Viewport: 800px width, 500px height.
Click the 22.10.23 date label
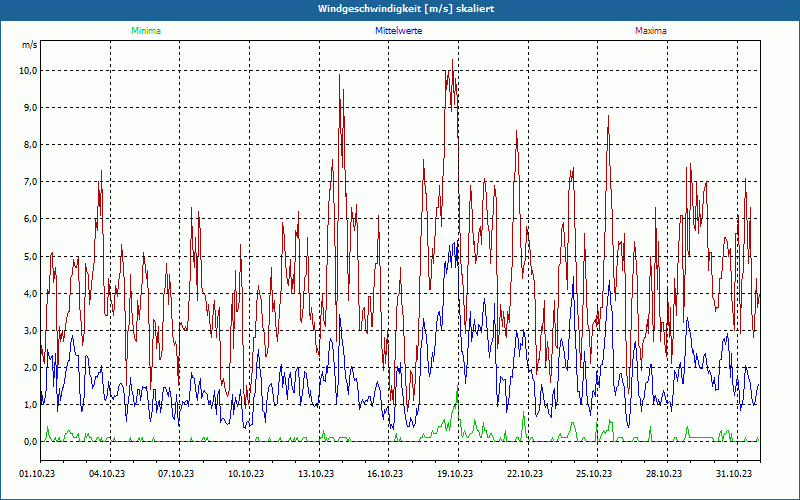(524, 474)
